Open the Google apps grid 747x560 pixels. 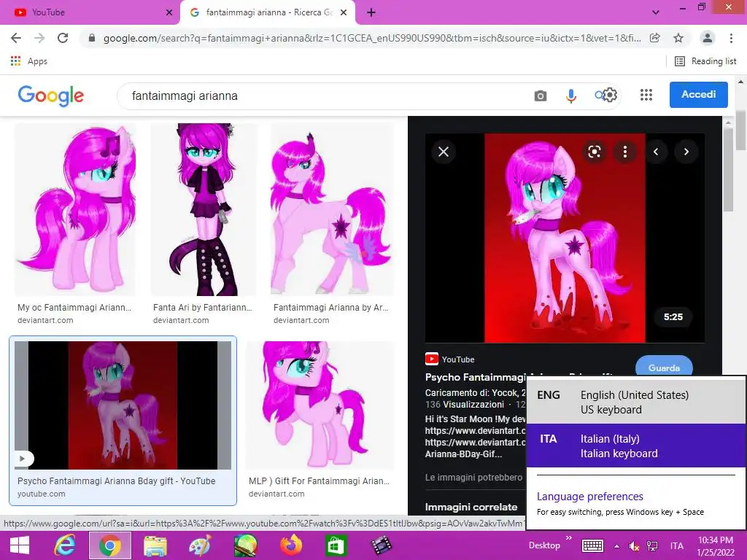[x=646, y=95]
